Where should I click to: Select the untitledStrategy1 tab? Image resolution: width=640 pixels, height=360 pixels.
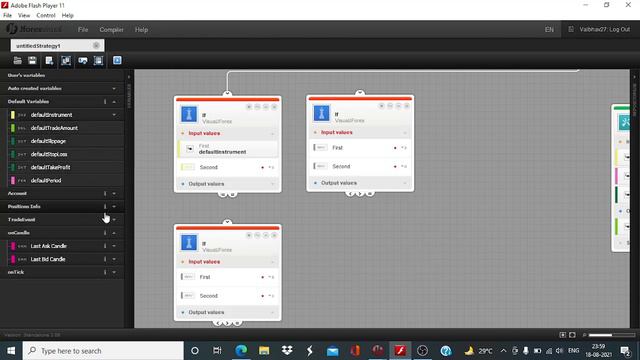click(x=58, y=45)
